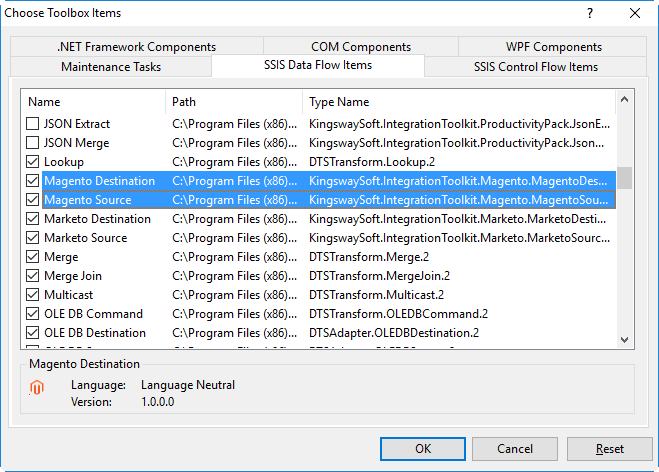Click the Language Neutral value
Screen dimensions: 659x472
click(x=188, y=385)
